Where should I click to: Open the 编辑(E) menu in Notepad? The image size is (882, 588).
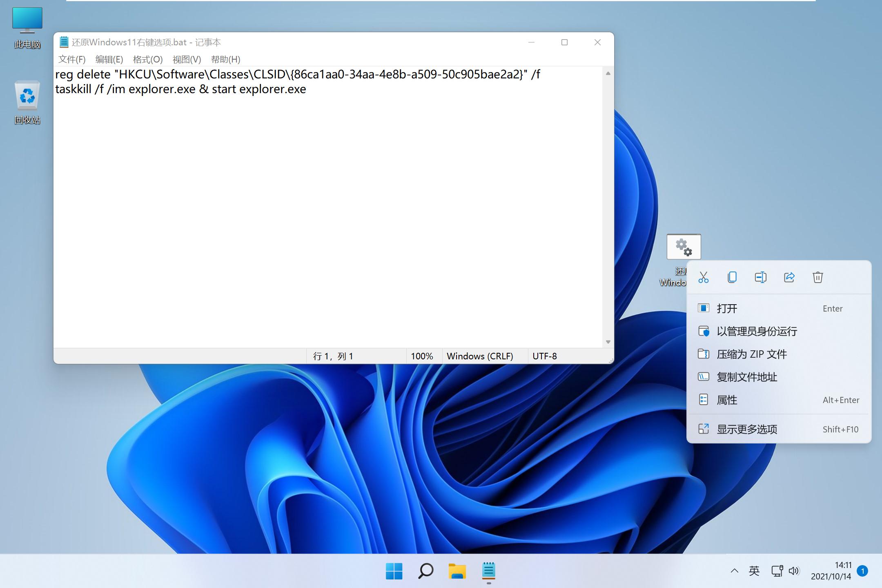coord(109,59)
